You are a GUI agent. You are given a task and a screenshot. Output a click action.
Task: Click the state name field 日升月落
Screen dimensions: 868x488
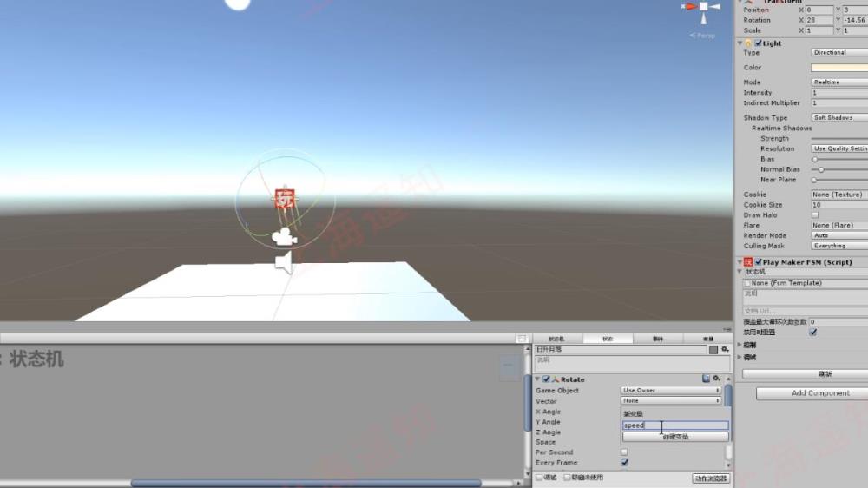[621, 350]
